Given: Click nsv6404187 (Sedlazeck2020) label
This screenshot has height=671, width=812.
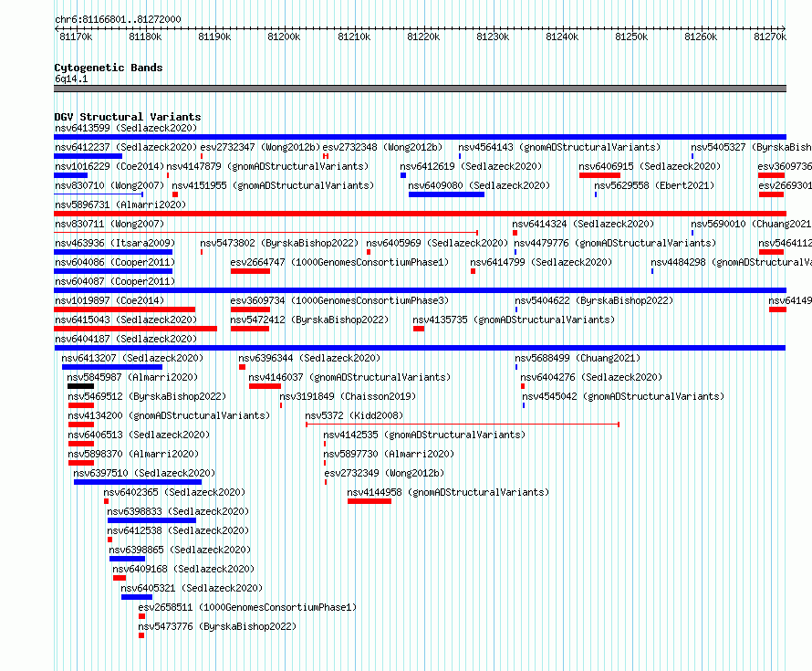Looking at the screenshot, I should click(126, 339).
